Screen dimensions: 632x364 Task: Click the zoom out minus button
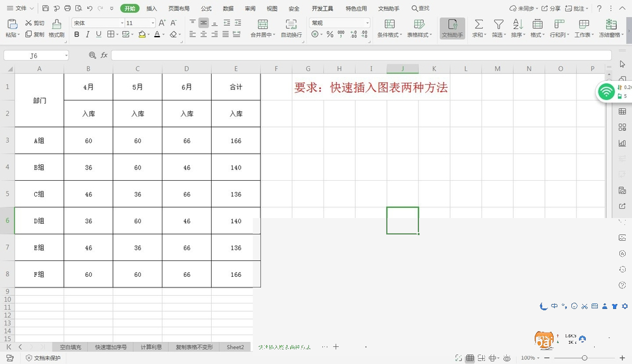(x=547, y=358)
